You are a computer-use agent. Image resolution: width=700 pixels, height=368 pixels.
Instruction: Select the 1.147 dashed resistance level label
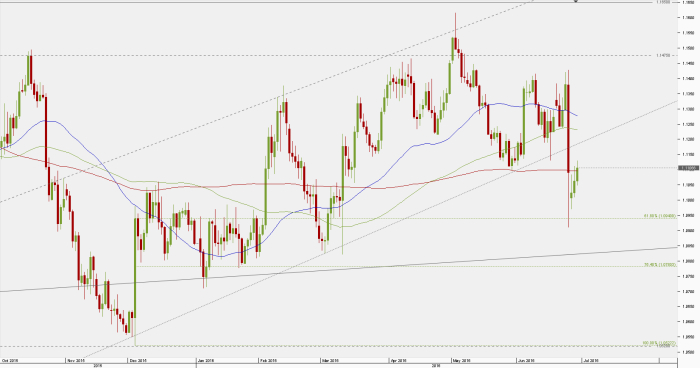(663, 55)
